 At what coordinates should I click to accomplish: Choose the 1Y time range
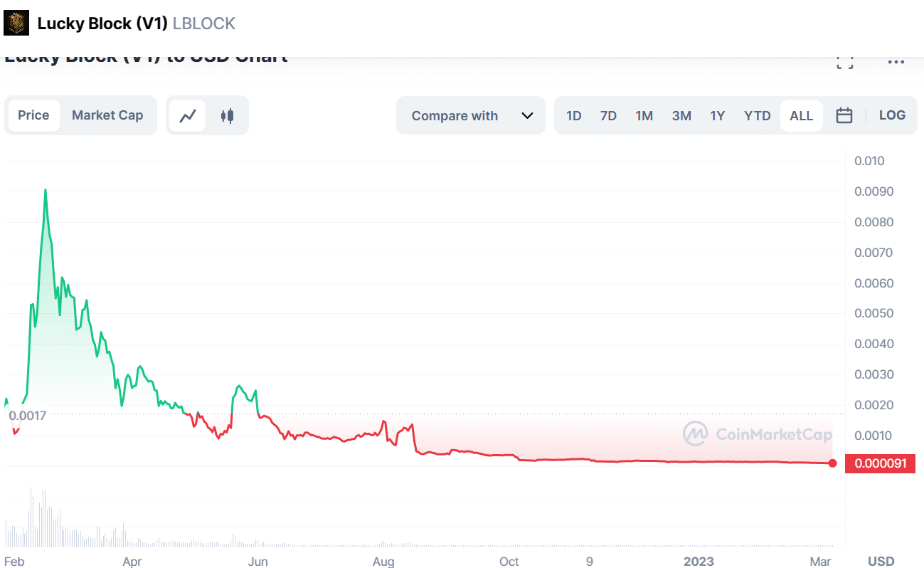tap(717, 115)
